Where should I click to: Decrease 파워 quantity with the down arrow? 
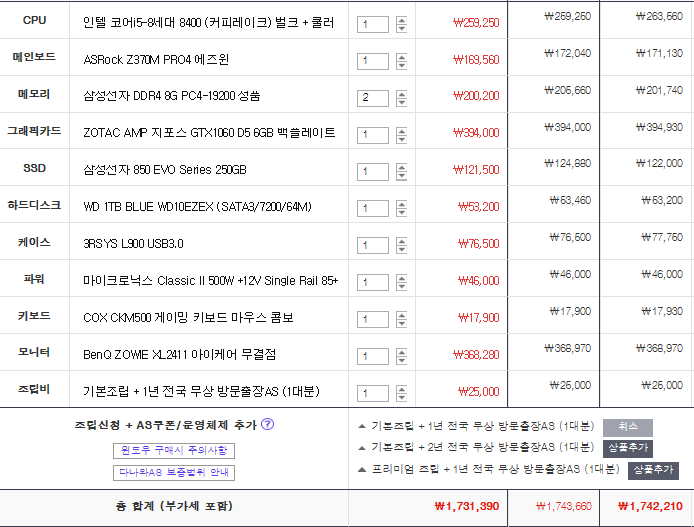pyautogui.click(x=401, y=287)
